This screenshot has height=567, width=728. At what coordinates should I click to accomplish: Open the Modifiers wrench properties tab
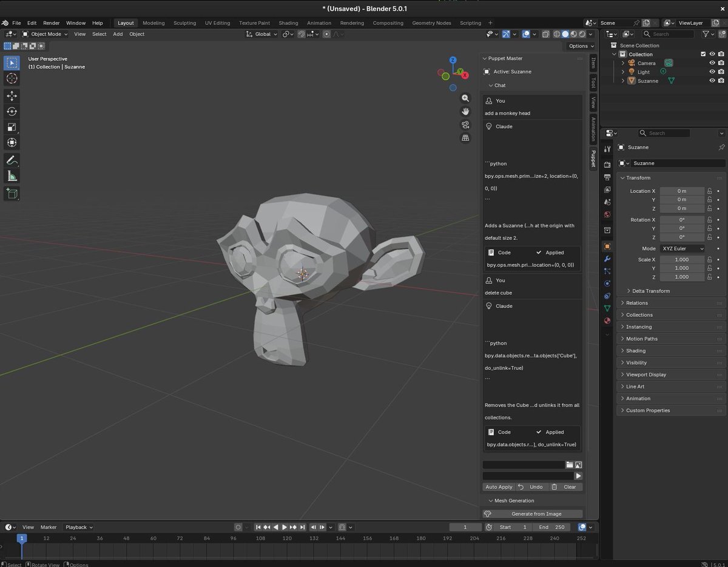pos(607,259)
